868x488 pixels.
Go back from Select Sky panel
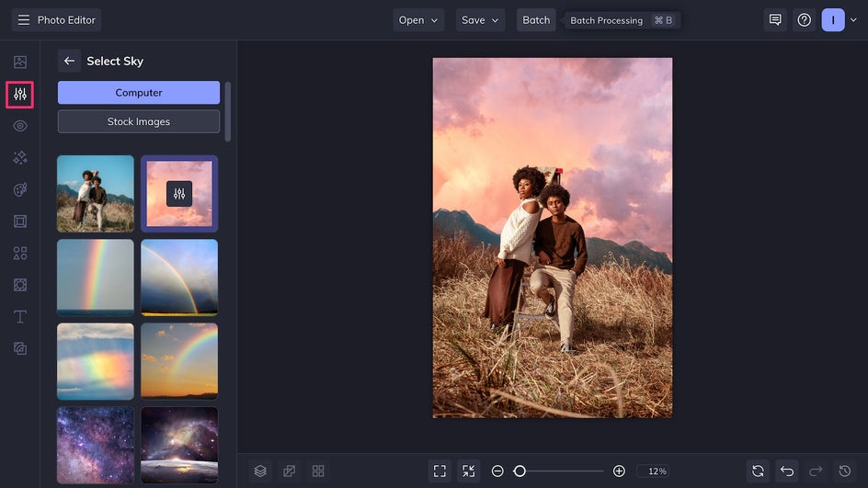(x=69, y=61)
